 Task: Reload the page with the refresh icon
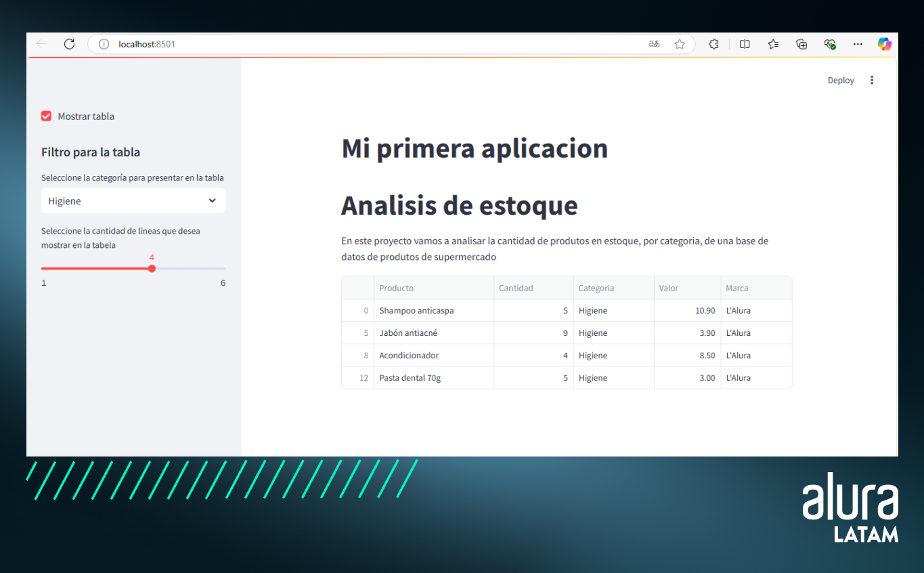point(69,44)
